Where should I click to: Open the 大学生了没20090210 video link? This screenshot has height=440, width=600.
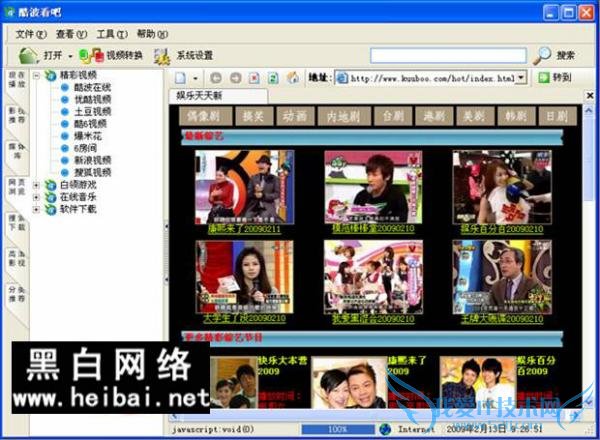[244, 318]
